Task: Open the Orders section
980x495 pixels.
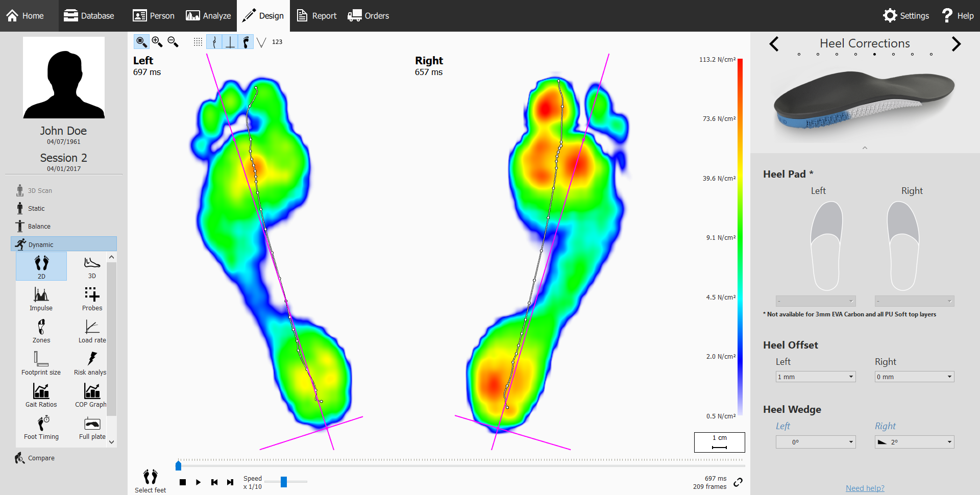Action: 368,15
